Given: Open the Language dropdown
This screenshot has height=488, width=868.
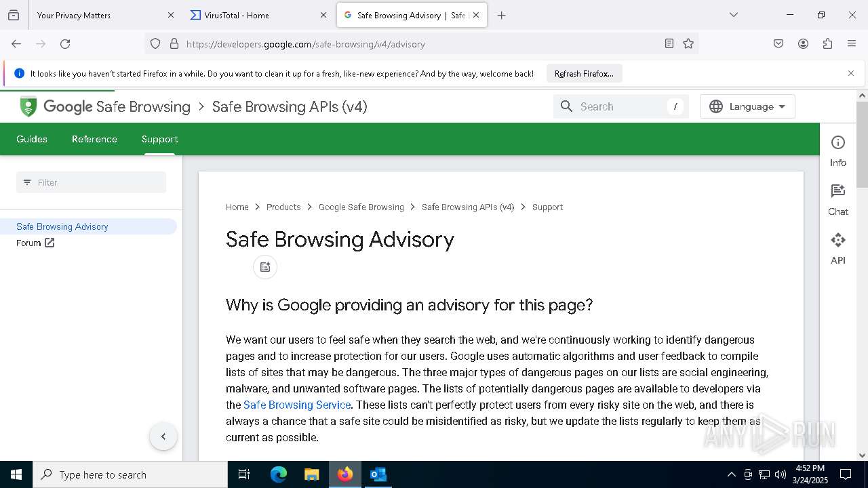Looking at the screenshot, I should click(747, 106).
